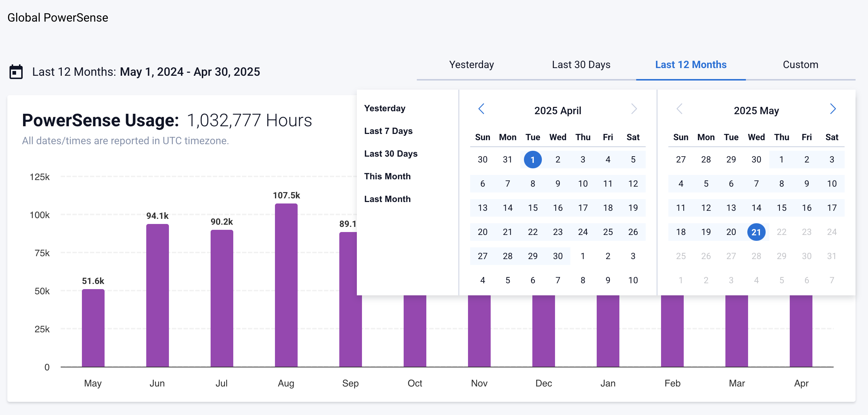Choose the Last 7 Days preset
This screenshot has width=868, height=415.
click(x=388, y=131)
